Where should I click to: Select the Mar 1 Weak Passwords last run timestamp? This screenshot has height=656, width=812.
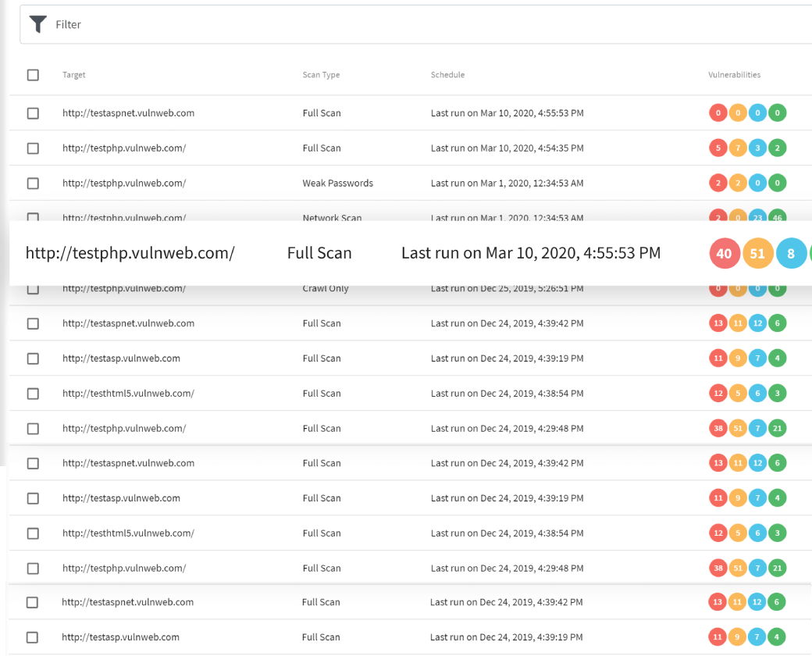507,183
